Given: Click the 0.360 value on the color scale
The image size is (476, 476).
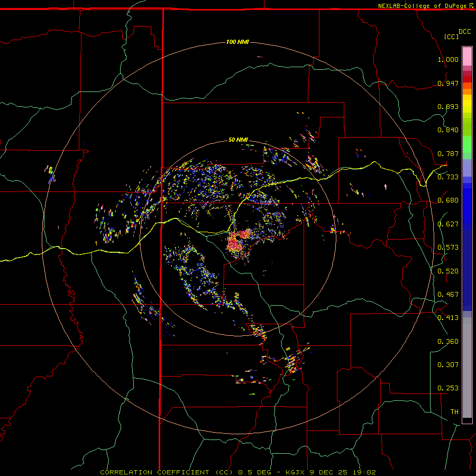Looking at the screenshot, I should point(448,342).
